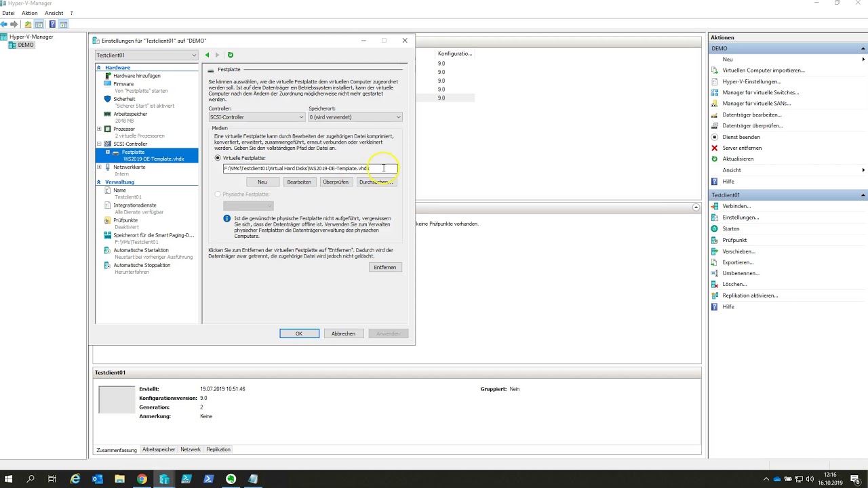Click Exportieren action for Testclient01
Image resolution: width=868 pixels, height=488 pixels.
(x=738, y=262)
